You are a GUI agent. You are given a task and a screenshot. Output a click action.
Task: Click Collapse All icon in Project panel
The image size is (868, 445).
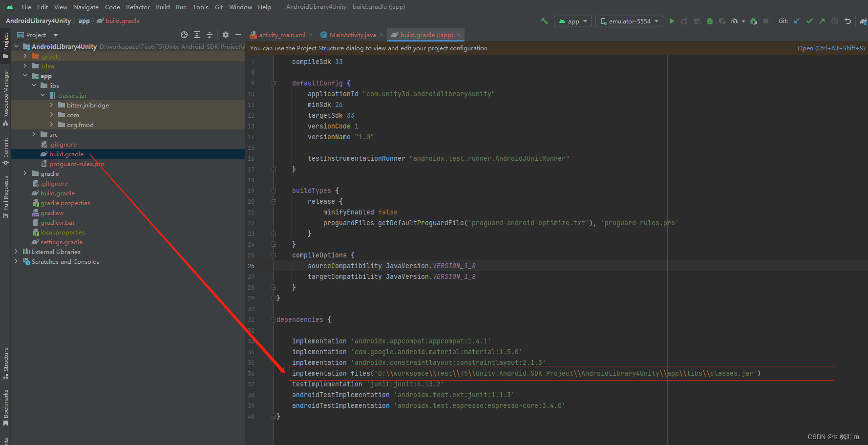click(x=210, y=35)
